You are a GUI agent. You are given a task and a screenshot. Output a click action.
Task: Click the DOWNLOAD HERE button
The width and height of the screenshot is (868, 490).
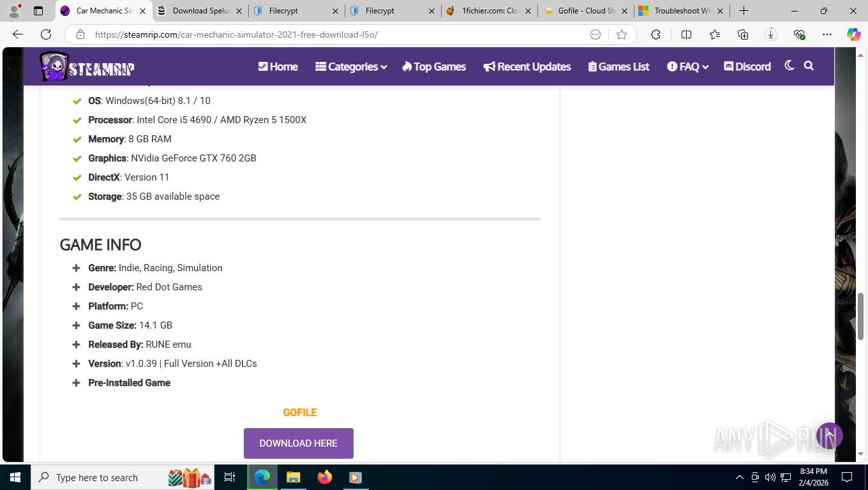pyautogui.click(x=299, y=443)
